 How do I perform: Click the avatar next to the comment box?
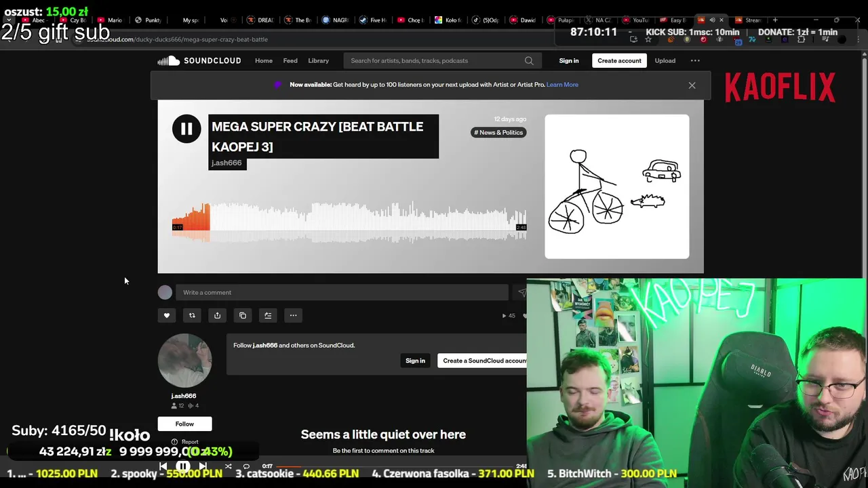[x=165, y=292]
